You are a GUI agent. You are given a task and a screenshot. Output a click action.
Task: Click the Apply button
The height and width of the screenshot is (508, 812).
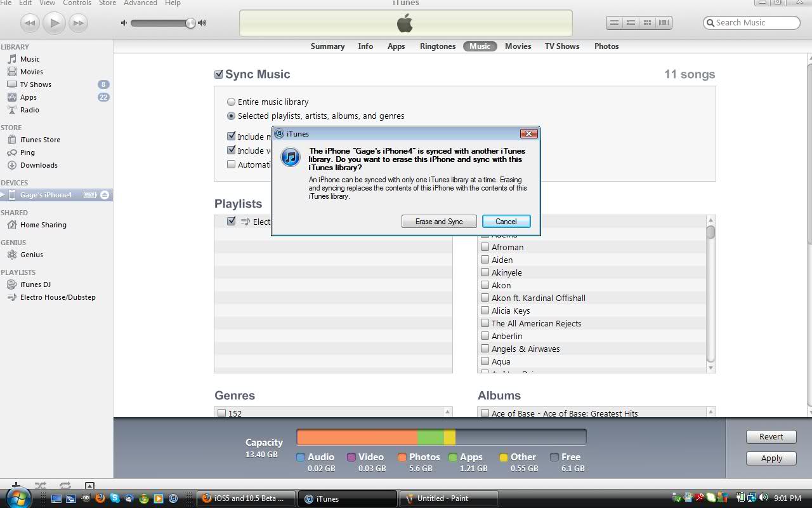tap(771, 458)
